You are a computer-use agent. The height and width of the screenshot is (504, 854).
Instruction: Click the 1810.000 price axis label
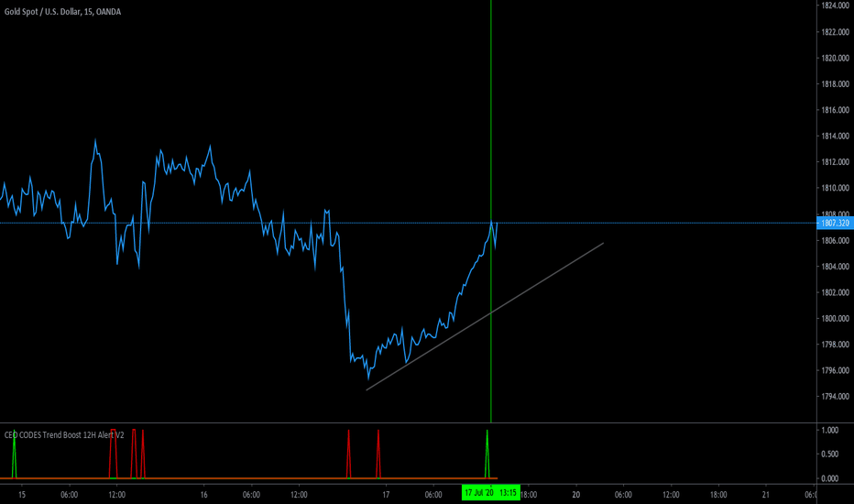(836, 188)
